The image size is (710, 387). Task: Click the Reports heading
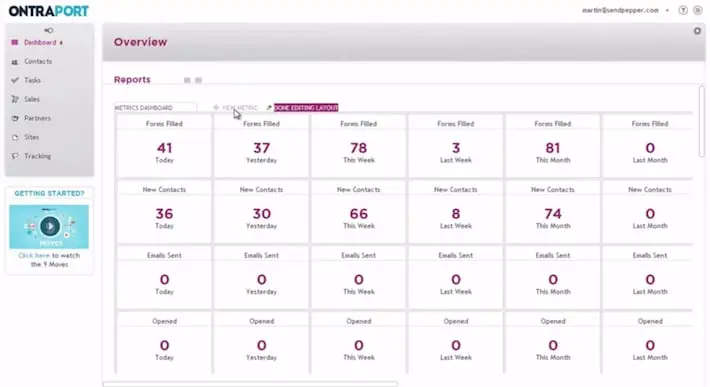click(x=132, y=80)
